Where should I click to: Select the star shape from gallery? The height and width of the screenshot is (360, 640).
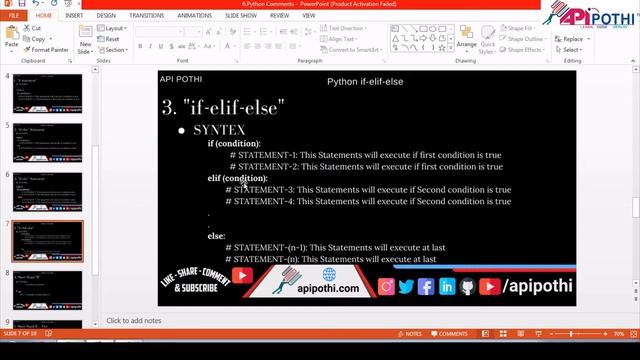coord(442,48)
